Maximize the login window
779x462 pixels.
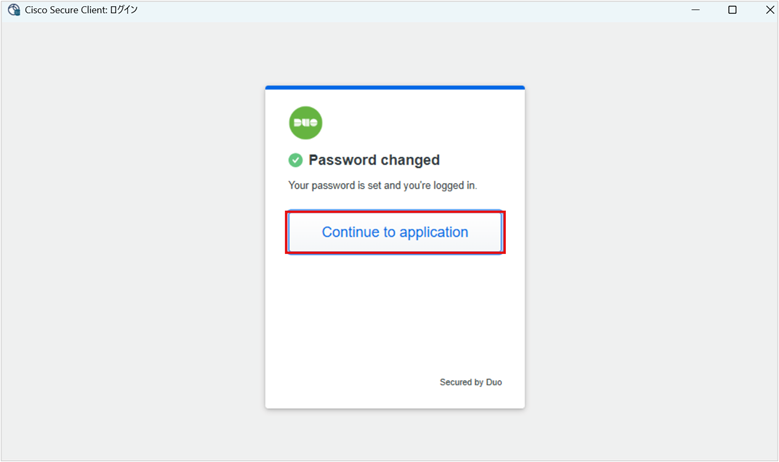click(x=732, y=10)
